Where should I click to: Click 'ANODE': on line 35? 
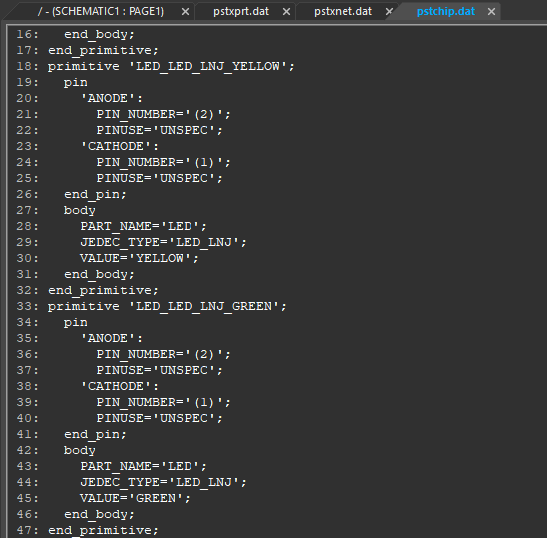111,338
